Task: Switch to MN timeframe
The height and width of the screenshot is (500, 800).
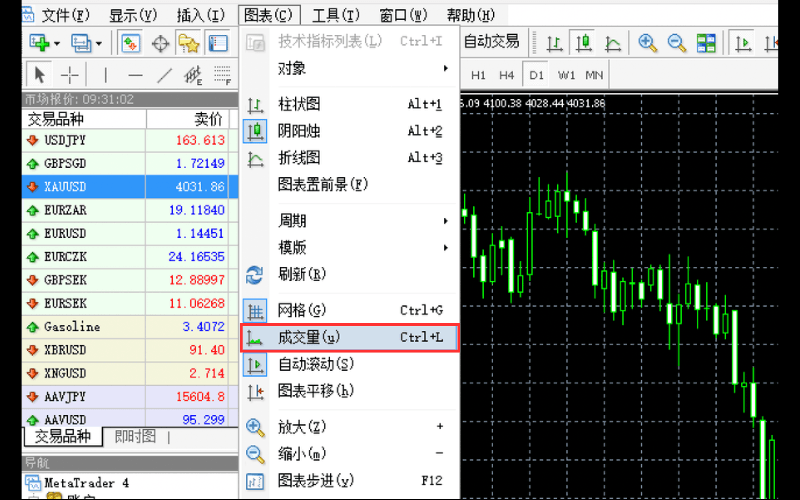Action: (x=594, y=76)
